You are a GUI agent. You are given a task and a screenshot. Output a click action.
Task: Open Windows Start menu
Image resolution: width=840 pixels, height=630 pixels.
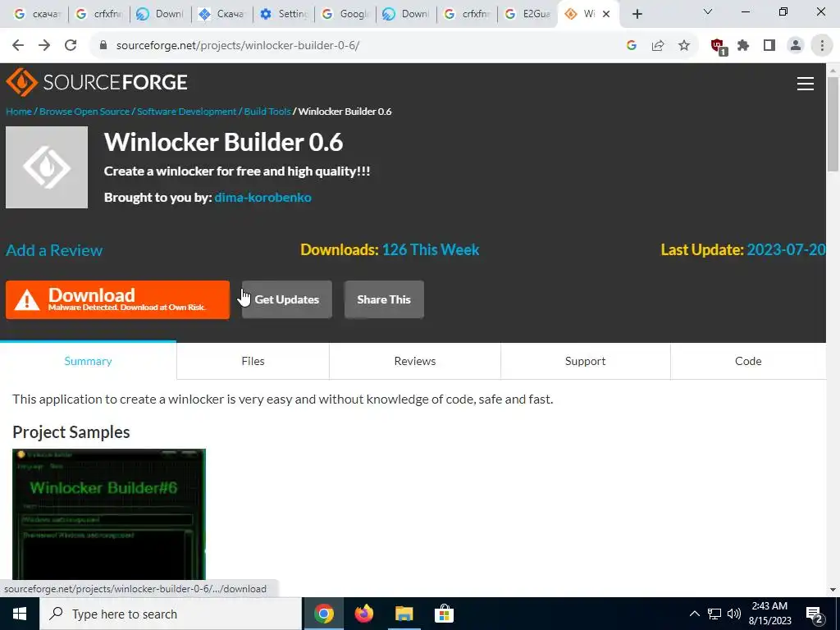[20, 614]
